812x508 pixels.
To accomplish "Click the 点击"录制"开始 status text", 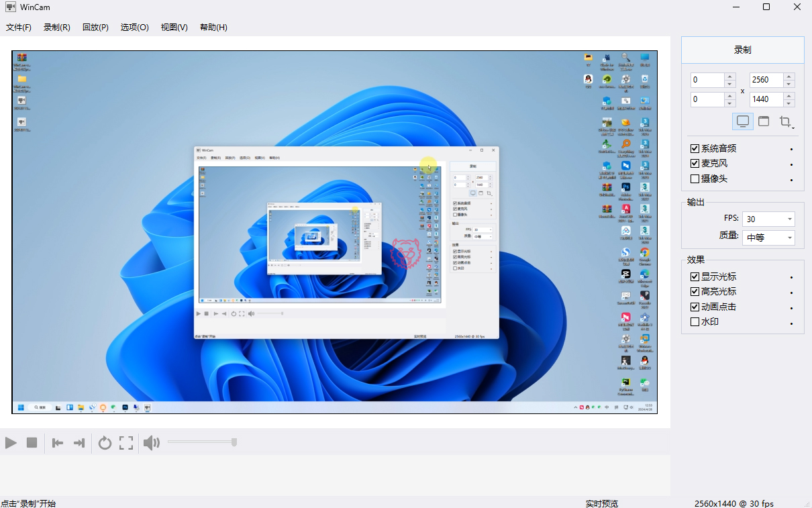I will coord(28,503).
